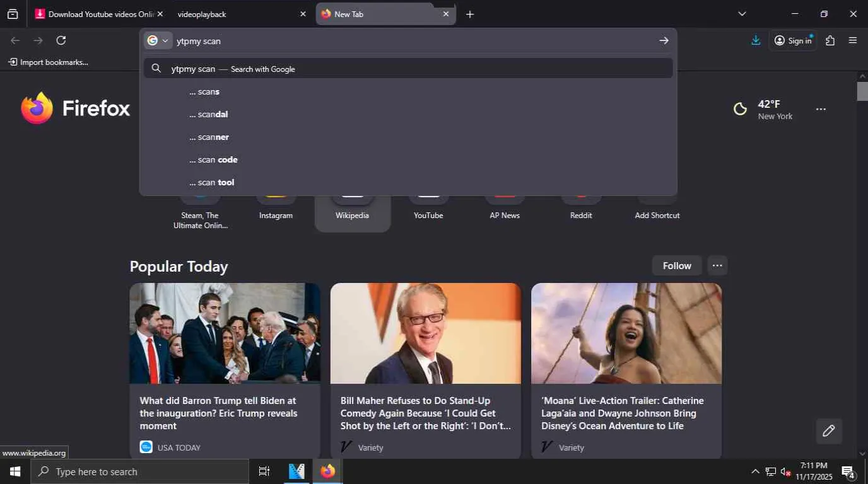Image resolution: width=868 pixels, height=484 pixels.
Task: Follow the Popular Today section
Action: (677, 265)
